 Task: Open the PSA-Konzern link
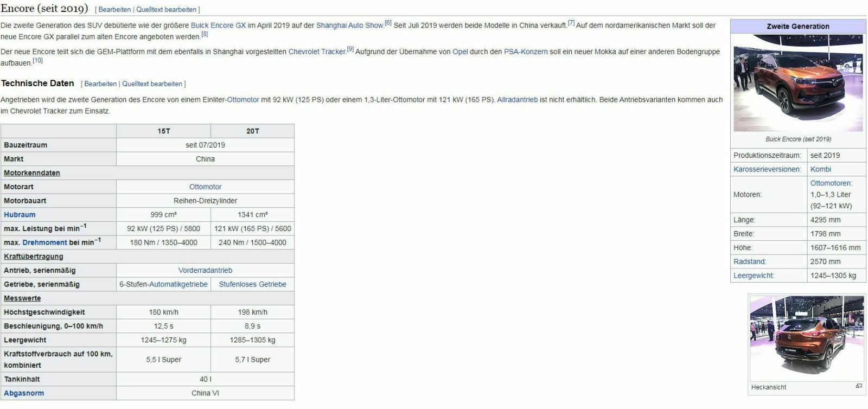tap(526, 52)
